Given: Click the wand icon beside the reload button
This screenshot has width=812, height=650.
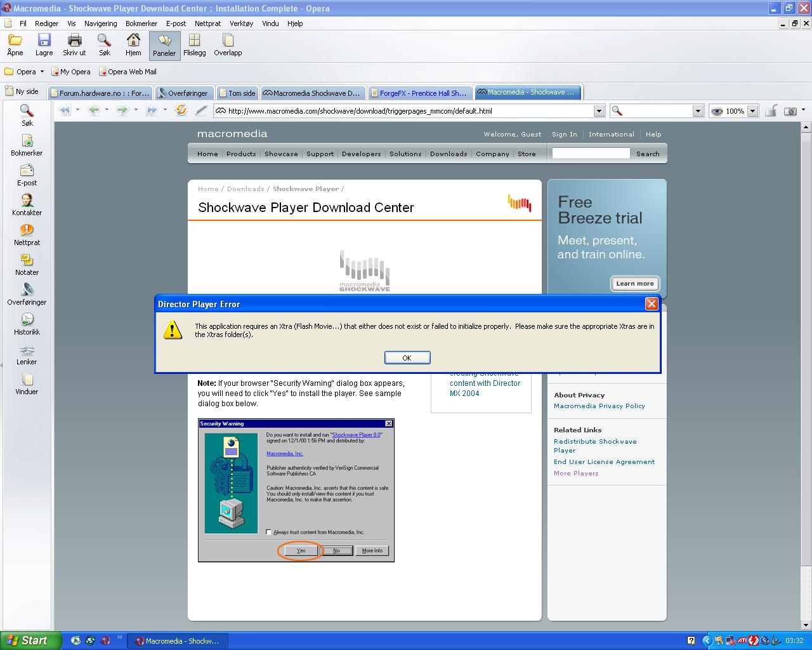Looking at the screenshot, I should (x=201, y=110).
